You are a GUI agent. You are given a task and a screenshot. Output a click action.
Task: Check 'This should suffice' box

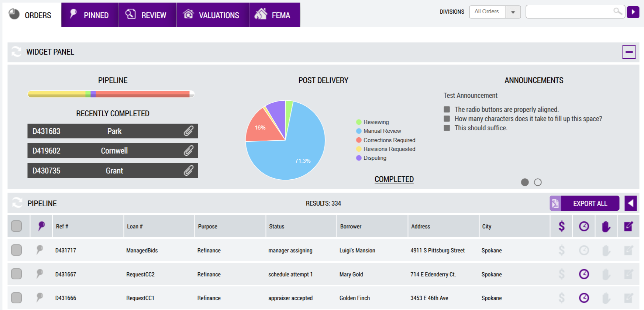[447, 128]
